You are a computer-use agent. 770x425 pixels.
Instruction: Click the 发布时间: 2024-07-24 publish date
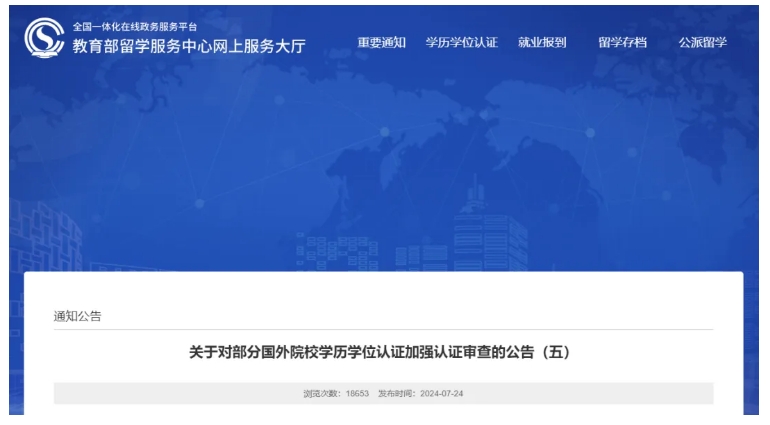420,394
